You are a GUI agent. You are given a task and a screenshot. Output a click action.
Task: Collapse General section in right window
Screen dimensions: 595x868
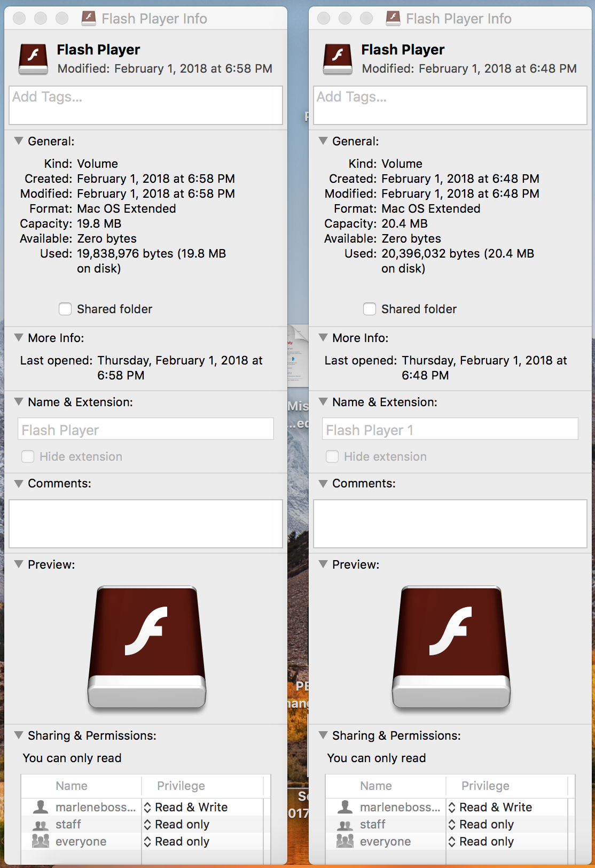coord(323,141)
